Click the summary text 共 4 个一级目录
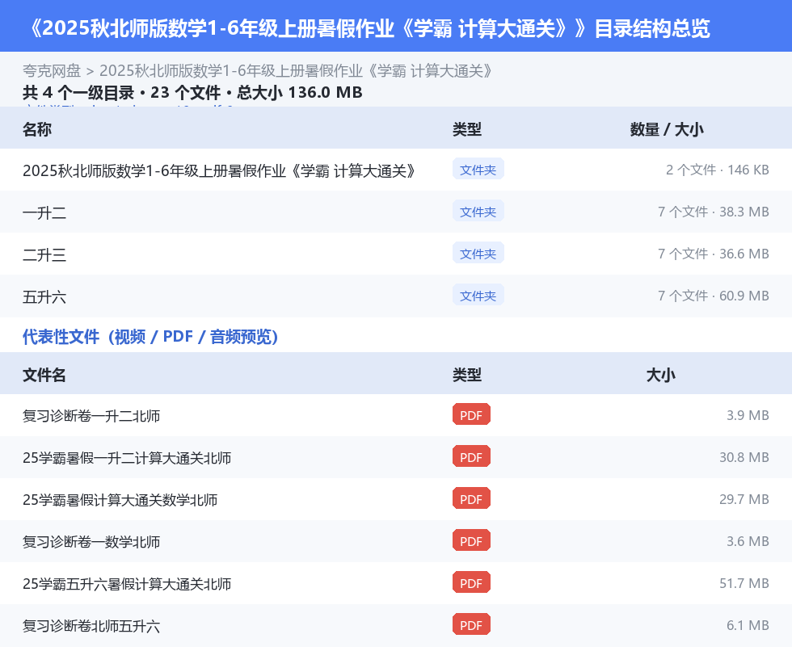 (x=78, y=92)
